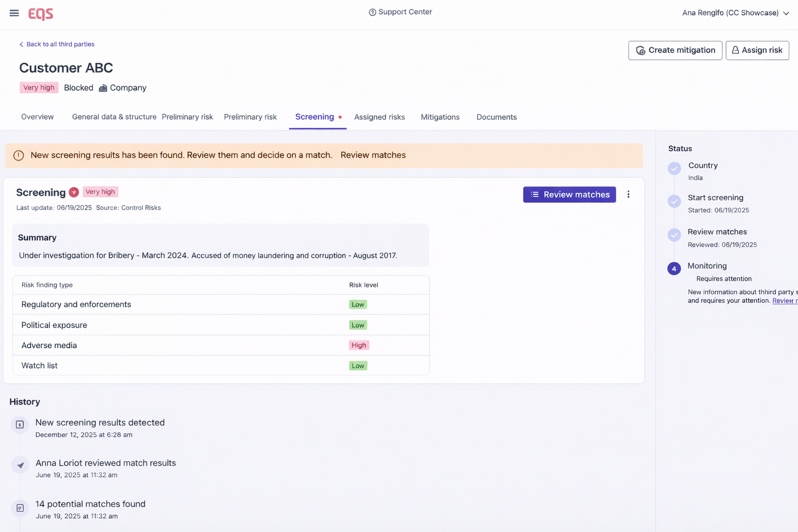The height and width of the screenshot is (532, 798).
Task: Click the High risk badge for Adverse media
Action: pos(358,345)
